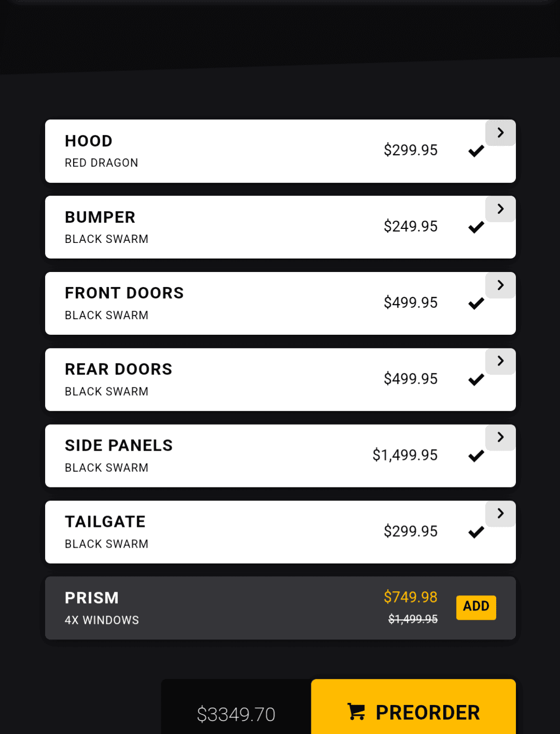Click the Side Panels checkmark icon
The width and height of the screenshot is (560, 734).
click(476, 456)
